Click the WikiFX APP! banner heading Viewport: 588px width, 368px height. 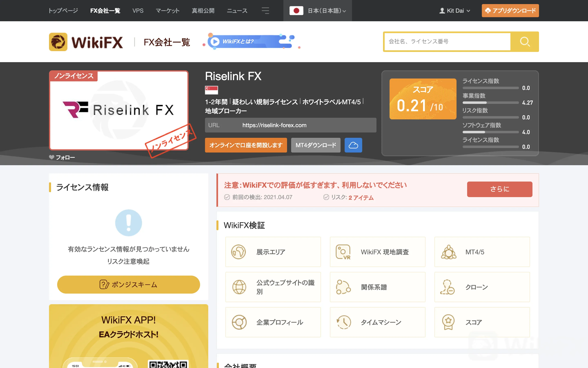129,320
